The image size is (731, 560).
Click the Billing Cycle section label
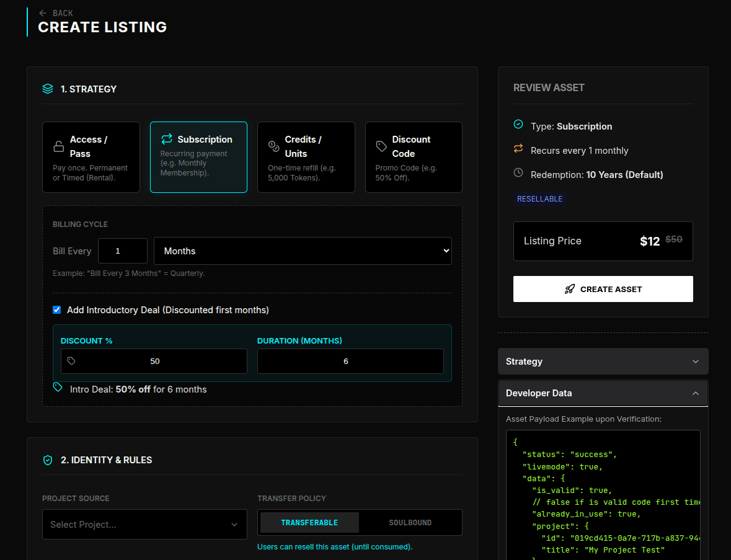[x=80, y=224]
